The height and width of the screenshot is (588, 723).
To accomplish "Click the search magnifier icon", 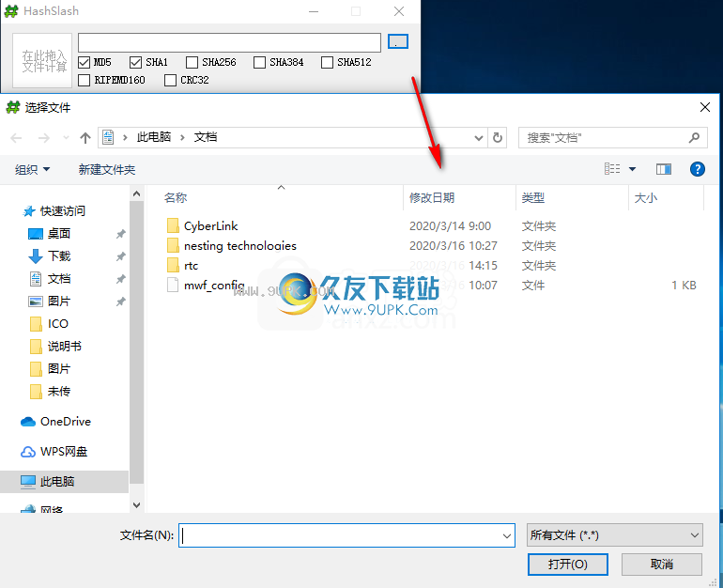I will coord(694,137).
